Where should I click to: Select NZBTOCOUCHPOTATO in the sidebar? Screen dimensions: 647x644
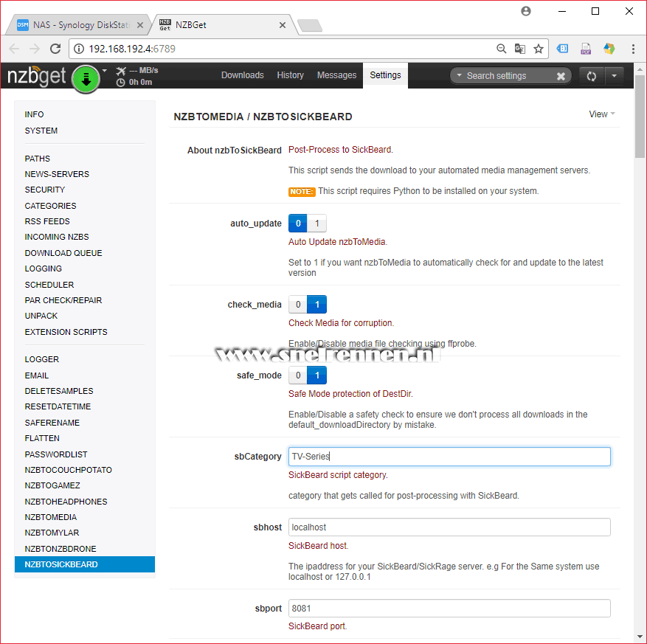click(69, 470)
